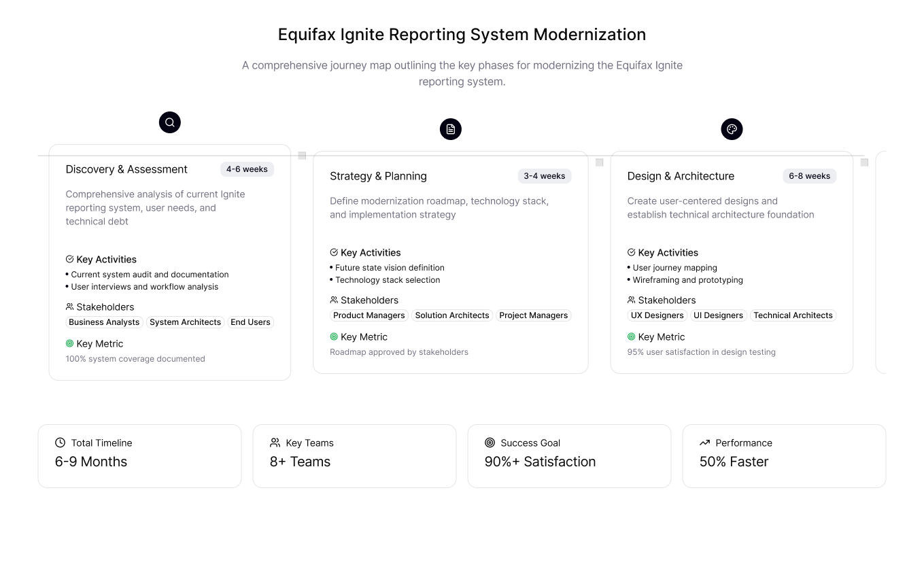Viewport: 924px width, 588px height.
Task: Click the Technical Architects tag
Action: click(793, 315)
